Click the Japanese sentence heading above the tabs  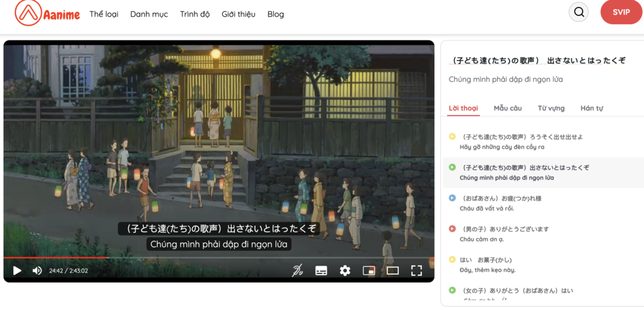point(537,60)
